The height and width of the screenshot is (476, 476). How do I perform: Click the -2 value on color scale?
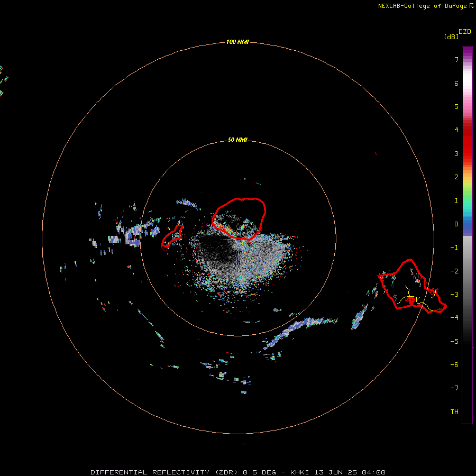pyautogui.click(x=454, y=271)
